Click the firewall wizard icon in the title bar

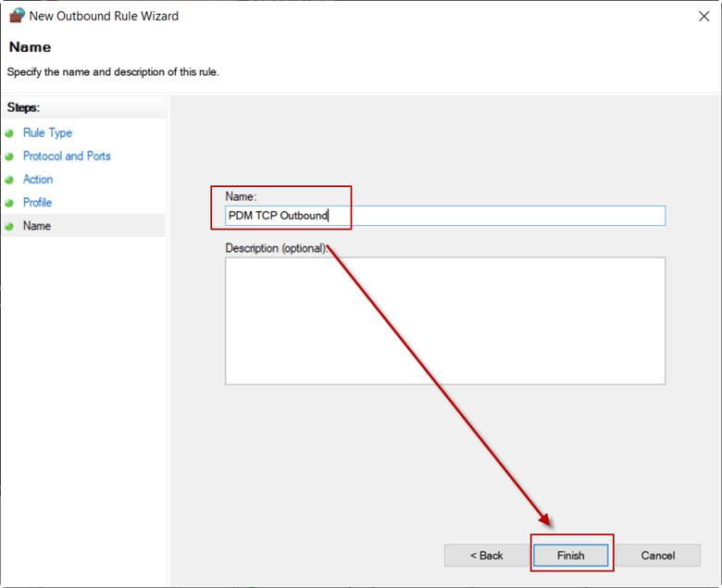tap(17, 16)
